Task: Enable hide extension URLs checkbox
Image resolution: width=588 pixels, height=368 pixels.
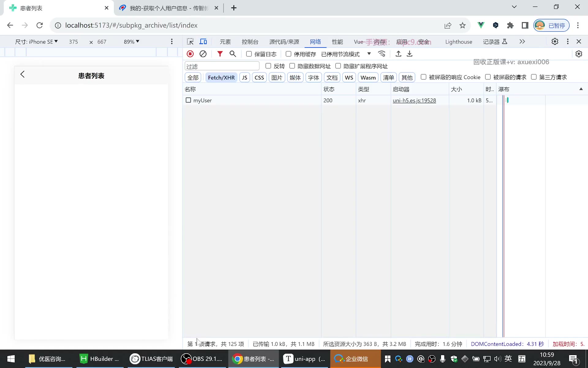Action: tap(338, 66)
